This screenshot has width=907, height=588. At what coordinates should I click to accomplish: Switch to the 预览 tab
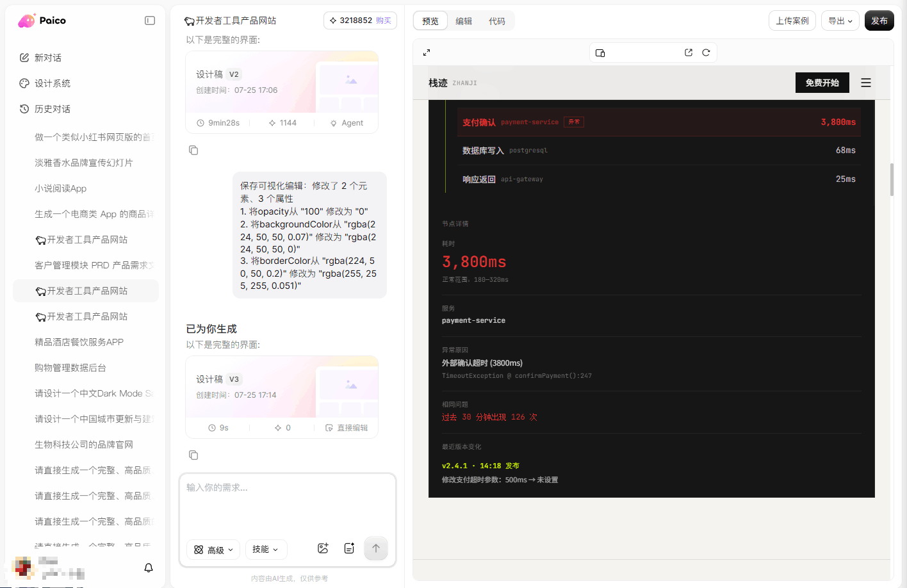coord(430,21)
